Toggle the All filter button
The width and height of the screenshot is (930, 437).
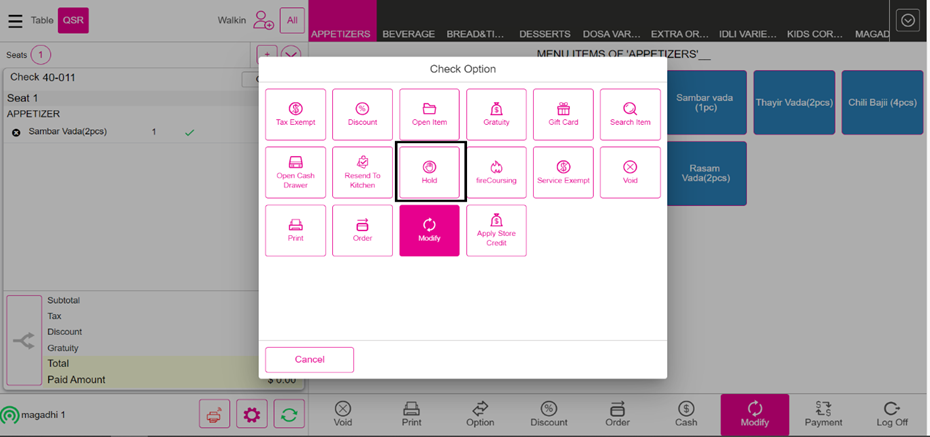[x=292, y=20]
